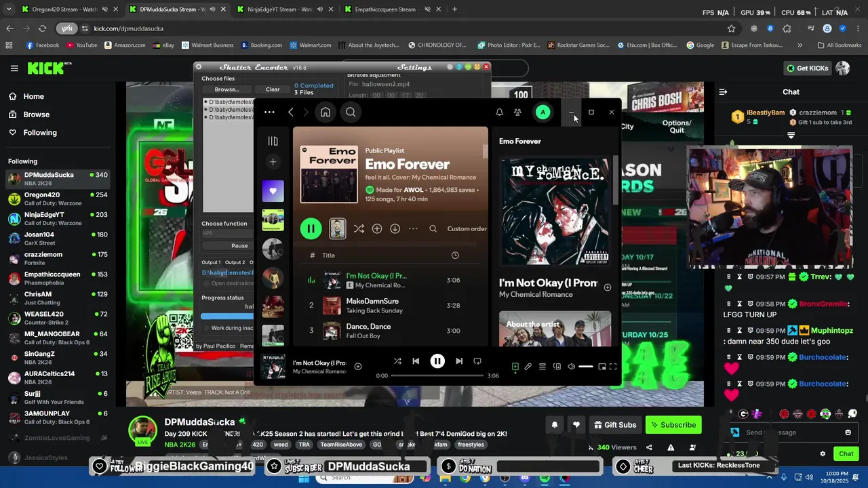The width and height of the screenshot is (868, 488).
Task: Open Connect to a device icon
Action: [557, 367]
